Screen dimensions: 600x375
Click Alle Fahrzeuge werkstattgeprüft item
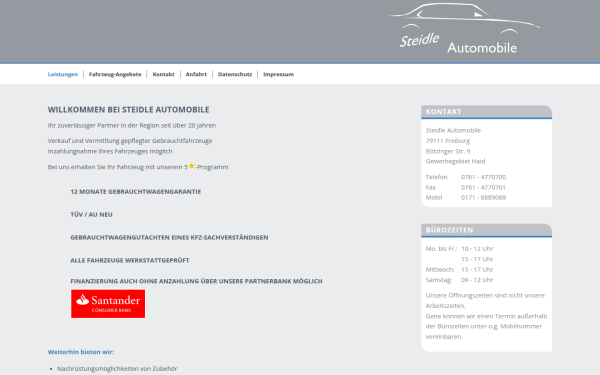pos(130,260)
